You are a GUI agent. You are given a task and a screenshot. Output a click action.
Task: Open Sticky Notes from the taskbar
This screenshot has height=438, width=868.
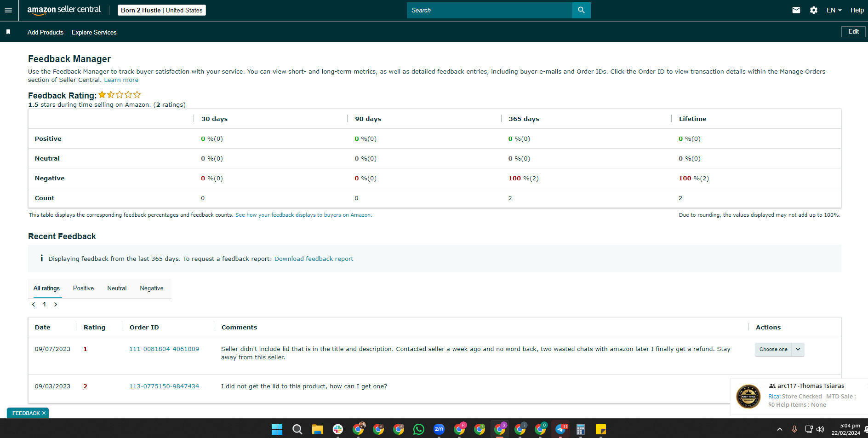(x=601, y=429)
